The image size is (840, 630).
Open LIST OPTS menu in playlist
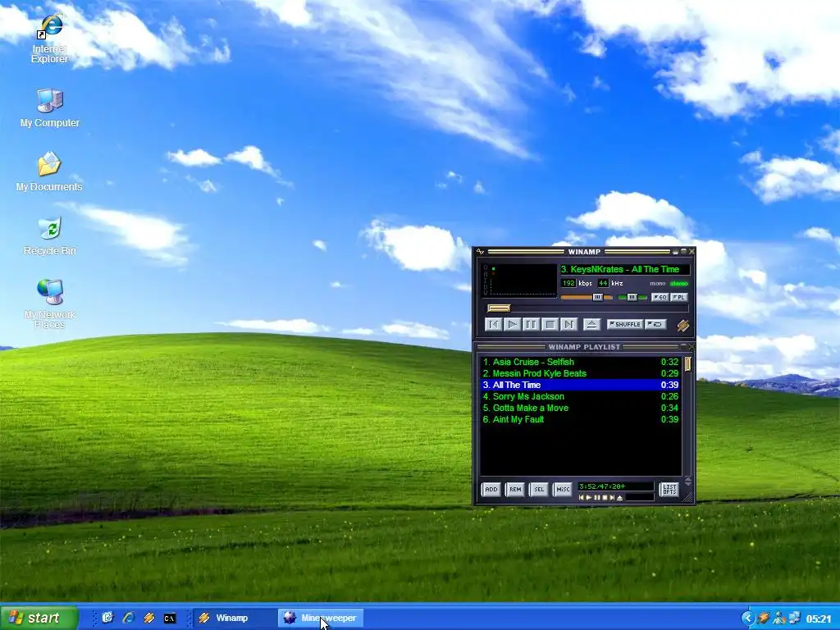click(669, 489)
